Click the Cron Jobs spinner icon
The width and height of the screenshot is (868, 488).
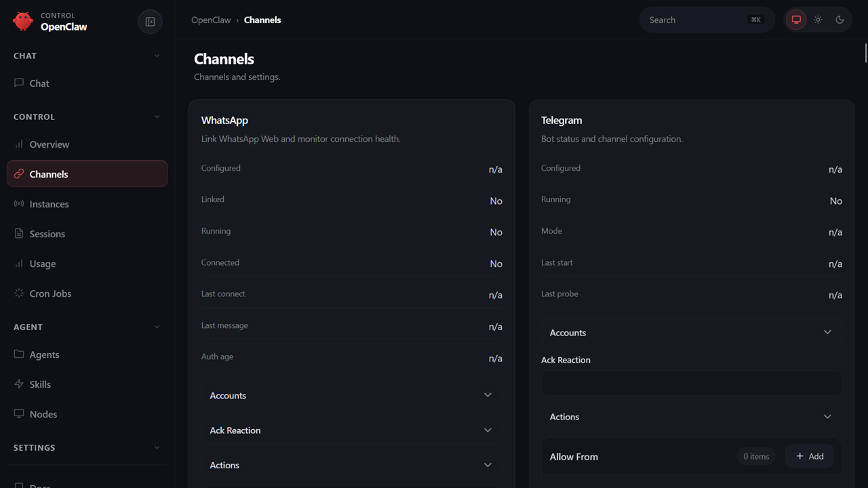point(19,293)
